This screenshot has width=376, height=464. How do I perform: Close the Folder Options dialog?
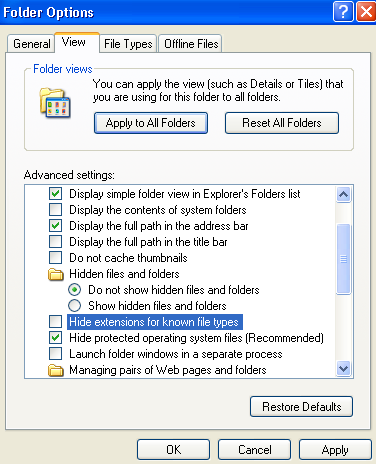click(x=366, y=12)
